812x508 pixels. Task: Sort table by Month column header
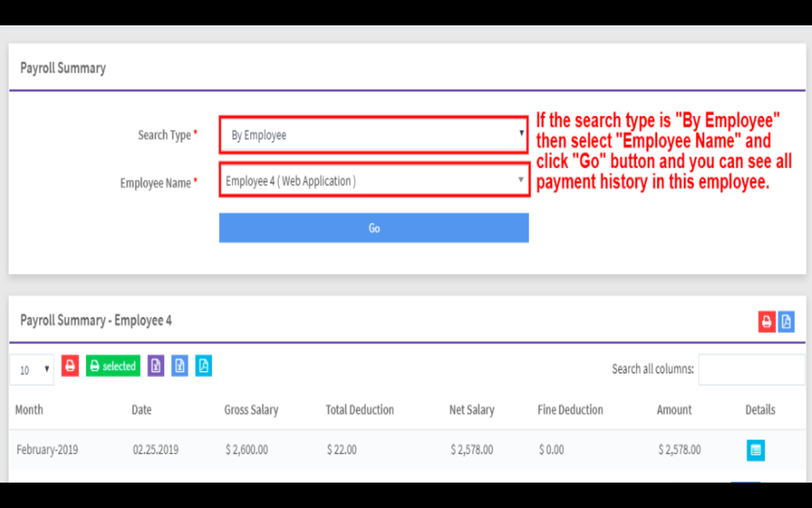tap(29, 410)
